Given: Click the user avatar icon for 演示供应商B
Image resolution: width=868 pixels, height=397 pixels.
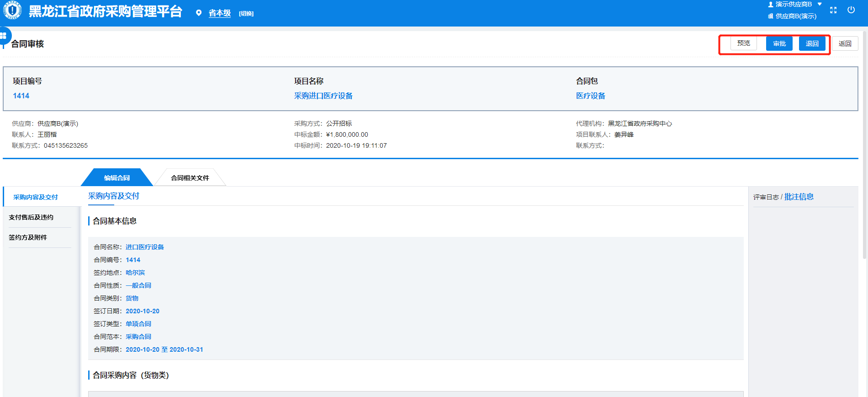Looking at the screenshot, I should click(771, 5).
